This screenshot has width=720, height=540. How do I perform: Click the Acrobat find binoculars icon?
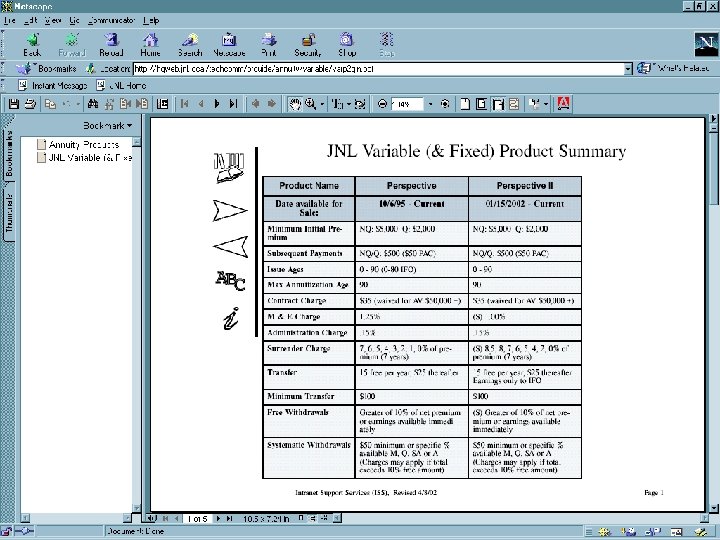[x=93, y=104]
